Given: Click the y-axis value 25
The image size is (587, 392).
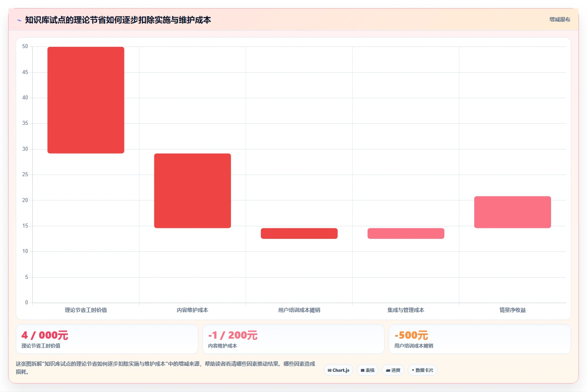Looking at the screenshot, I should 25,175.
